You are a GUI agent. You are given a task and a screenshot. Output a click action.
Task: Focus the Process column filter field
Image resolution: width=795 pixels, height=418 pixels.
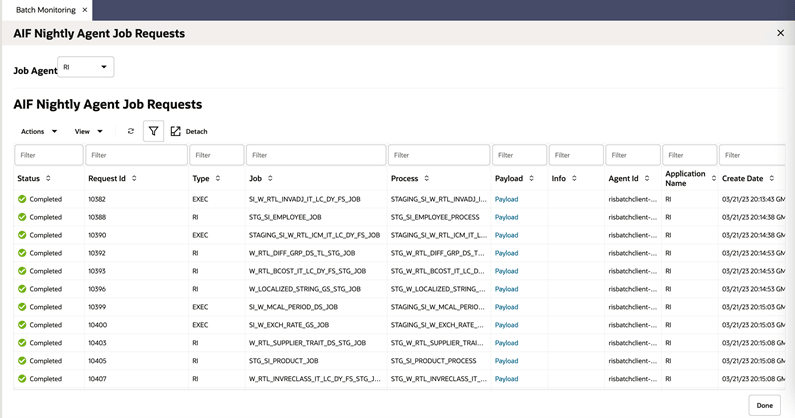(439, 155)
